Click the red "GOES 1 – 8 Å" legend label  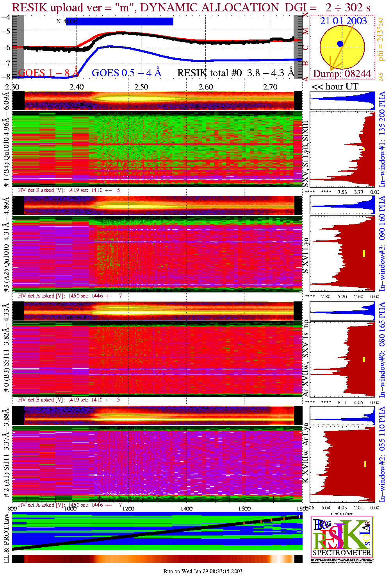click(48, 73)
